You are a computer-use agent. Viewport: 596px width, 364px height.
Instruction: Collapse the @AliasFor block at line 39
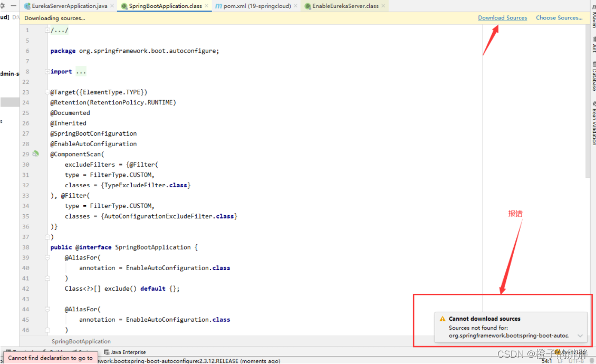click(x=47, y=257)
